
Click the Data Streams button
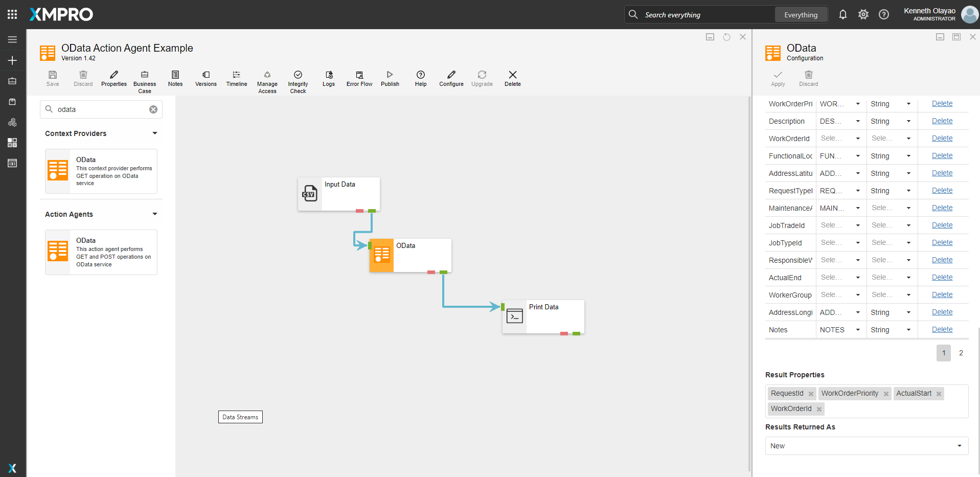pos(240,417)
